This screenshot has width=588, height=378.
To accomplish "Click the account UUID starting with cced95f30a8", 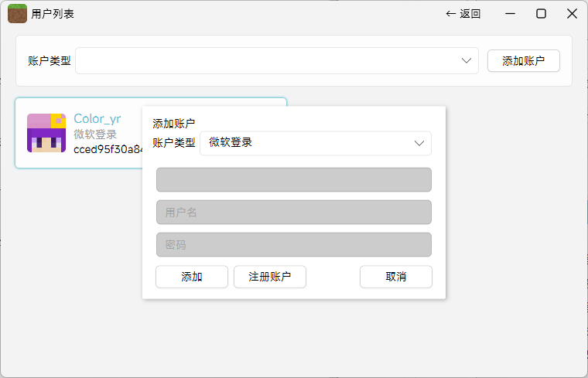I will [x=108, y=150].
